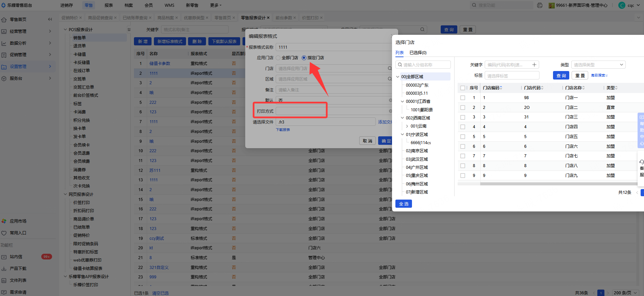Open WMS top menu
The height and width of the screenshot is (296, 644).
tap(169, 5)
